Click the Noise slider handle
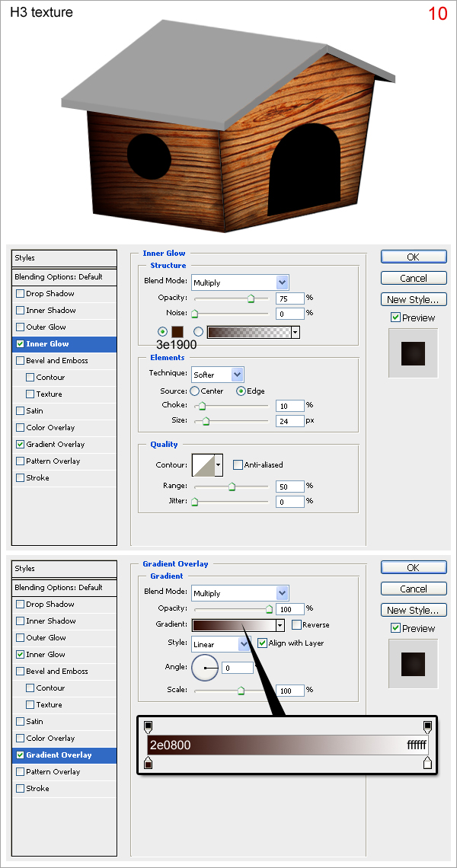The image size is (457, 868). point(194,314)
